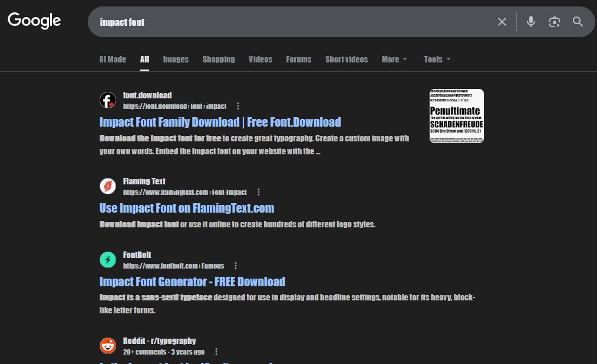Click the Reddit · r/typography source name
597x364 pixels.
159,341
